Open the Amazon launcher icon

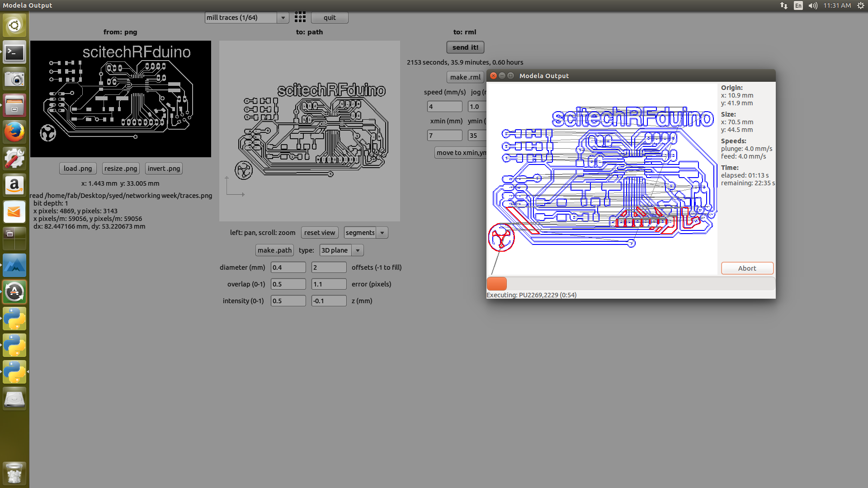point(14,185)
